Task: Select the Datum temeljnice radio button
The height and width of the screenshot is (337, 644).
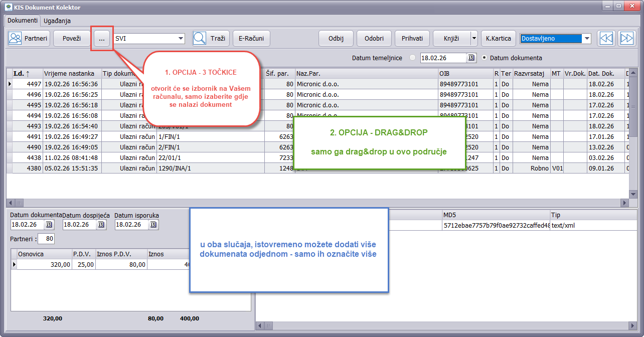Action: click(413, 58)
